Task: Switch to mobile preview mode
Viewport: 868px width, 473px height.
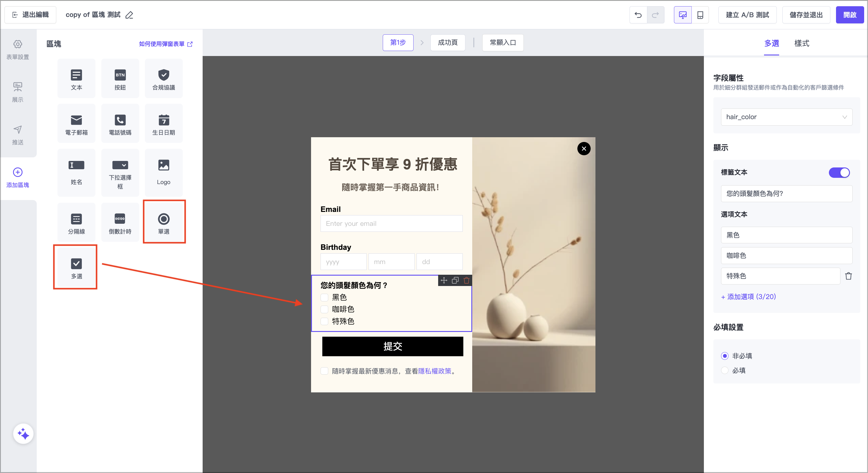Action: point(700,15)
